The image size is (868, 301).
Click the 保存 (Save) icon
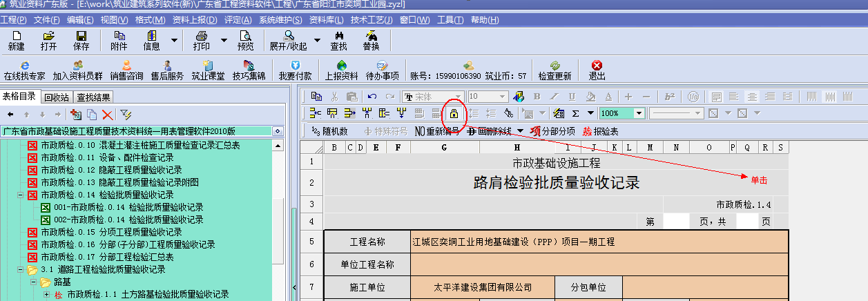(81, 40)
